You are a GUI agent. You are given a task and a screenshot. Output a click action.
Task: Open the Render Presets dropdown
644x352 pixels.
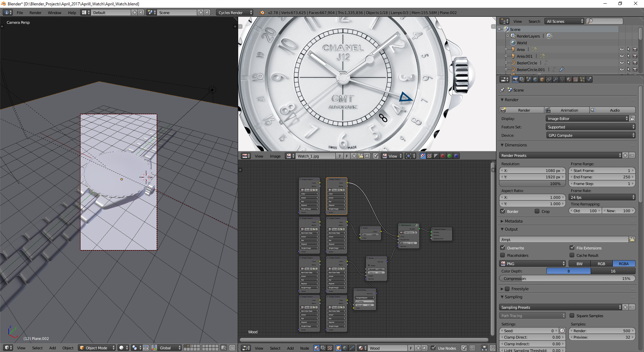pos(560,155)
